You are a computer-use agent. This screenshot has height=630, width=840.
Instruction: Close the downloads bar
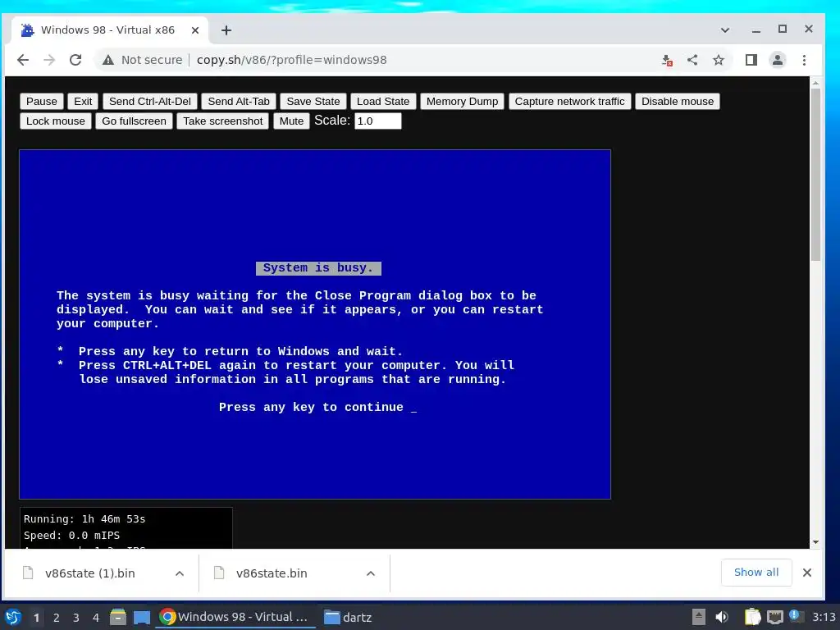tap(807, 573)
